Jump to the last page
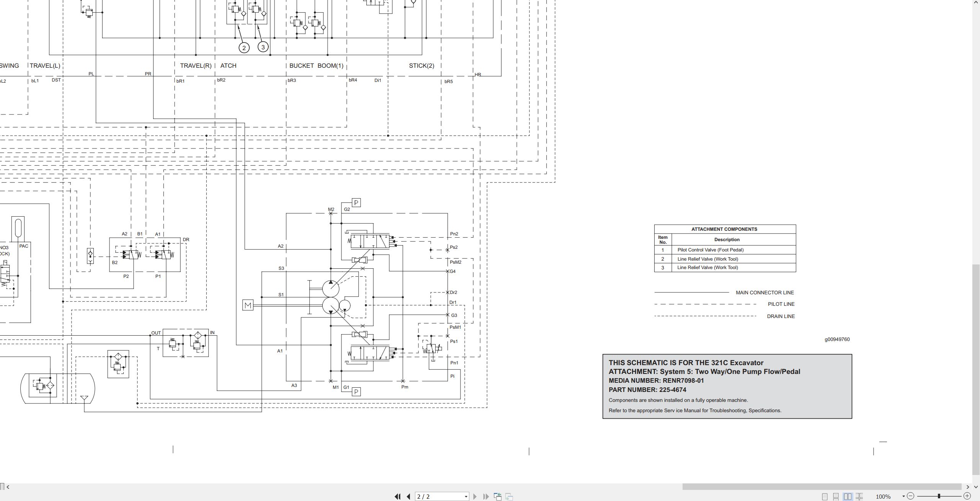The width and height of the screenshot is (980, 501). (486, 496)
